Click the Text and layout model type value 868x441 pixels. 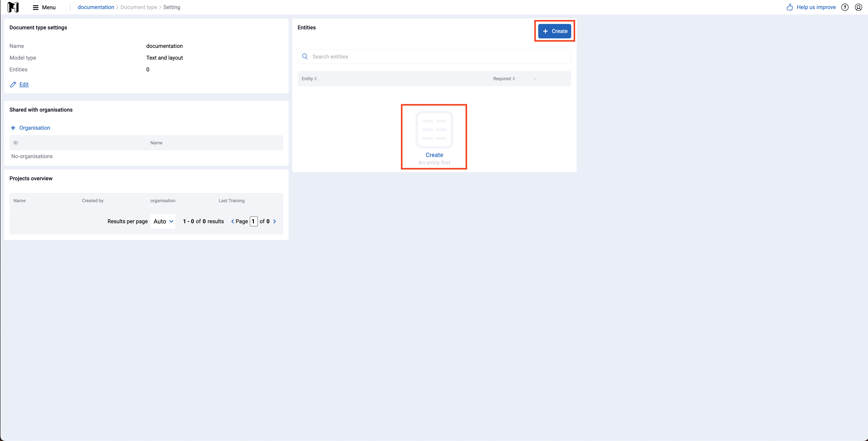(x=164, y=58)
